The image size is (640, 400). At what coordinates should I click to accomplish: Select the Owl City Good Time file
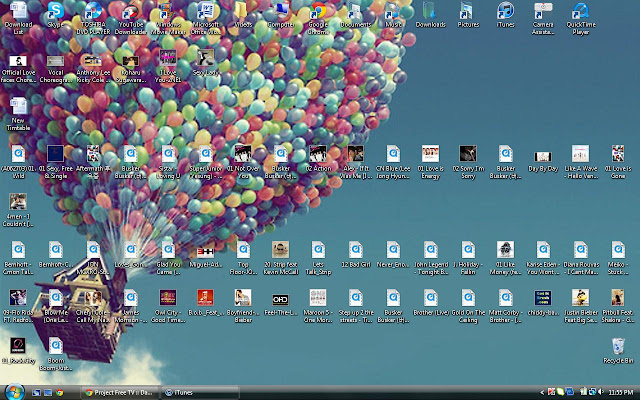tap(168, 306)
